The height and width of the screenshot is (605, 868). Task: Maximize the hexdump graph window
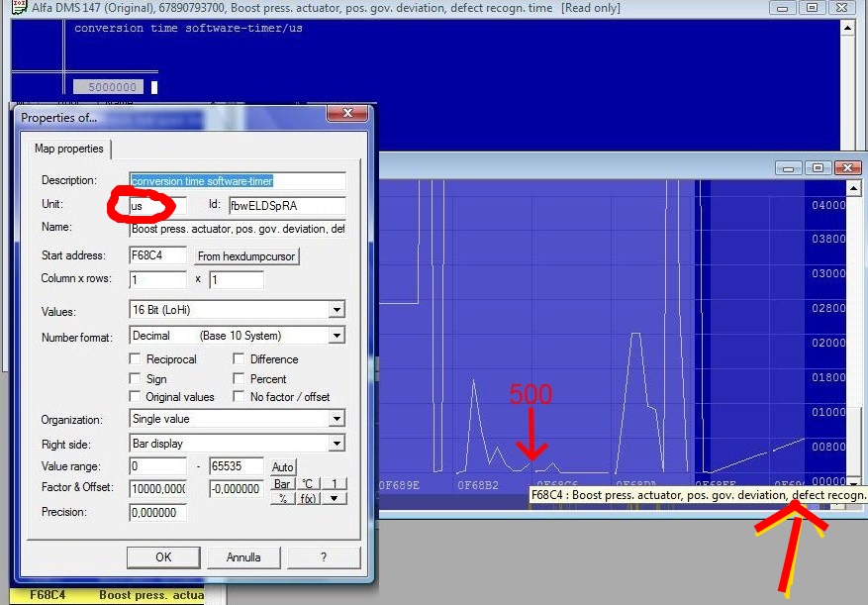click(818, 168)
